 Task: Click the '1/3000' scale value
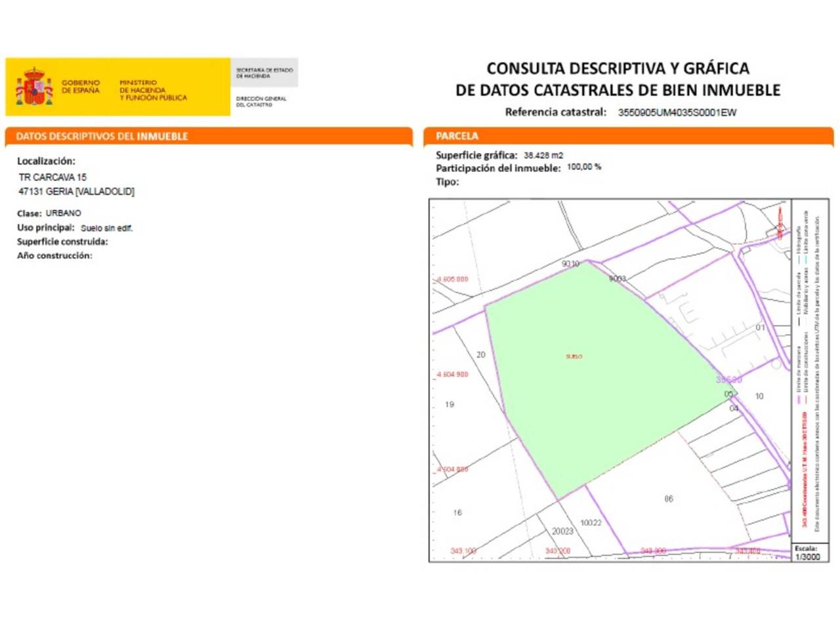coord(808,557)
